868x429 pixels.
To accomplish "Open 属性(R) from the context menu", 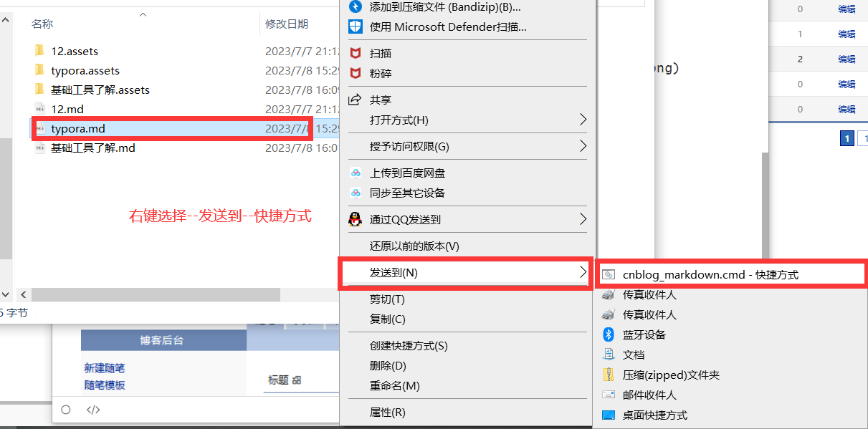I will click(x=387, y=412).
